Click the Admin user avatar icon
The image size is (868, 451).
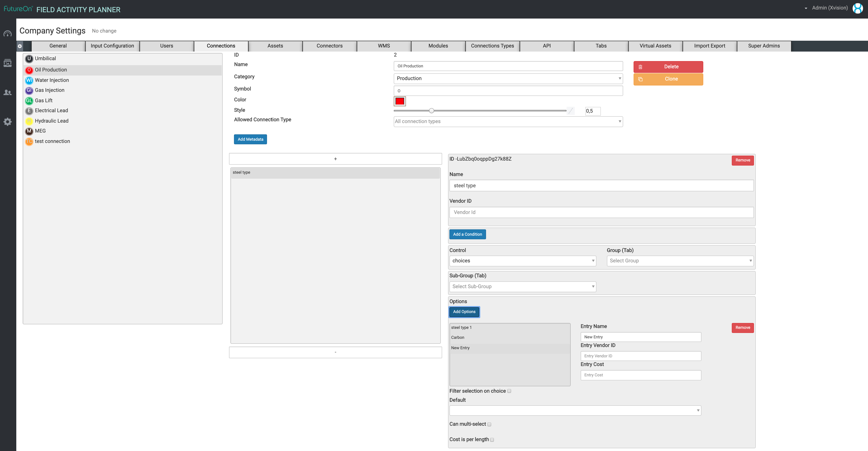(857, 8)
